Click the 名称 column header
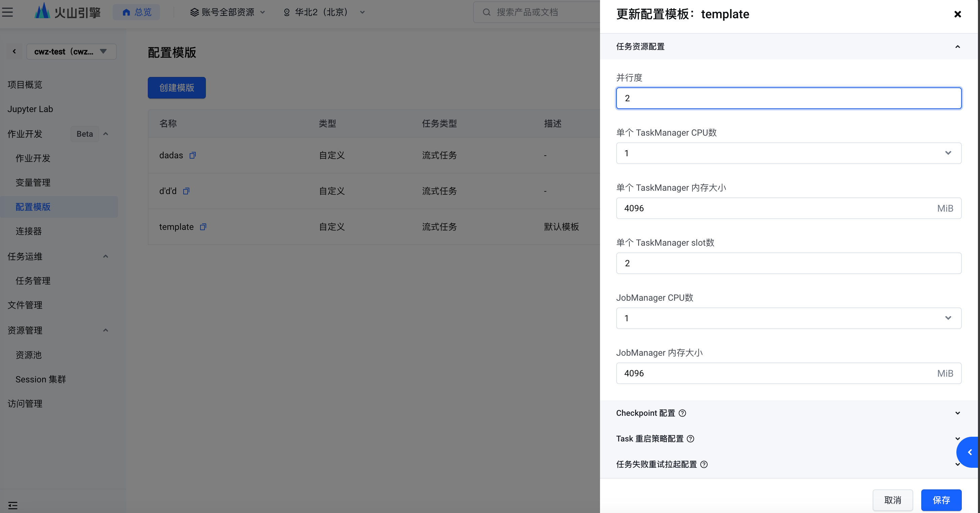 point(168,123)
